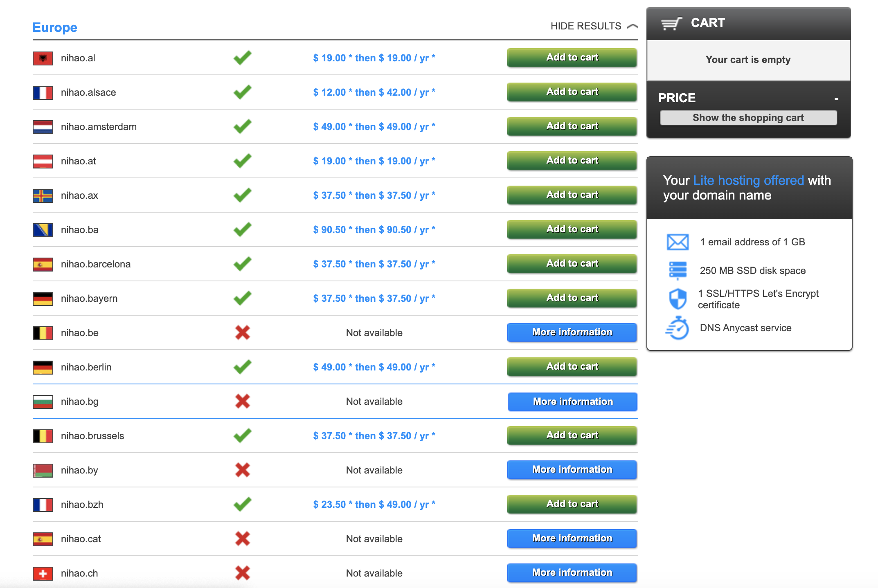Click the shopping cart icon
This screenshot has width=878, height=588.
(x=671, y=23)
